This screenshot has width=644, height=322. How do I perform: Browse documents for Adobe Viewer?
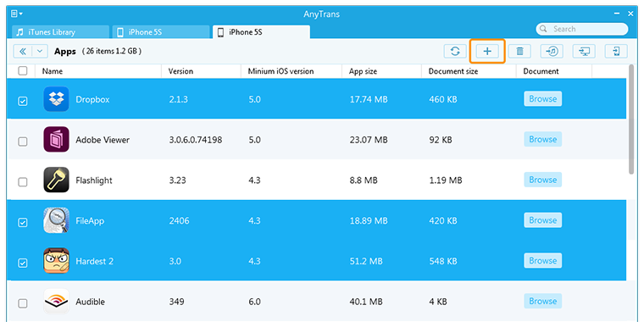(542, 139)
